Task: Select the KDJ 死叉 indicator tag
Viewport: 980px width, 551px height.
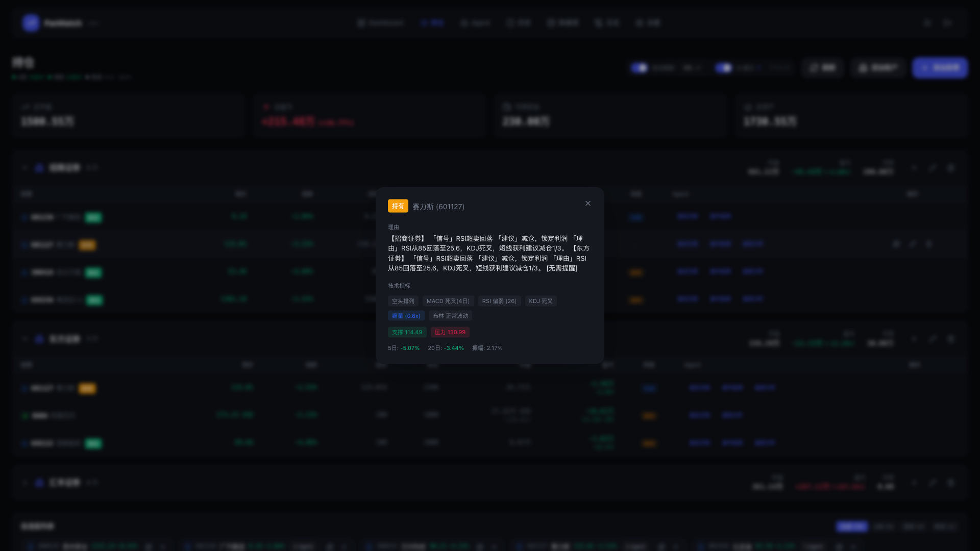Action: coord(541,301)
